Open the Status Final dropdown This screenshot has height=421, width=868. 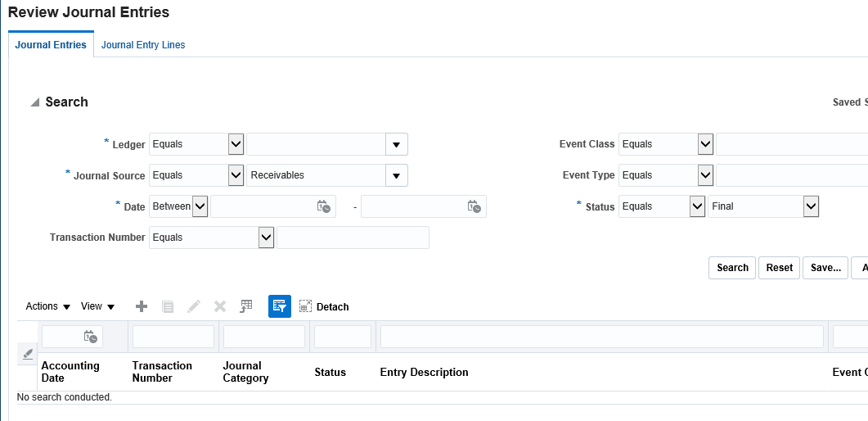tap(811, 206)
